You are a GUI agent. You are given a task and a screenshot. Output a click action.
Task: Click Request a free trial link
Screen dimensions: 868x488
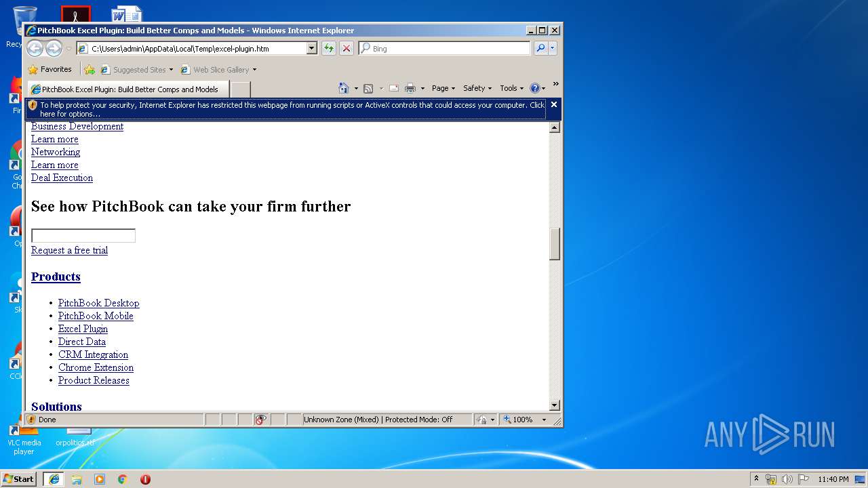(x=69, y=250)
